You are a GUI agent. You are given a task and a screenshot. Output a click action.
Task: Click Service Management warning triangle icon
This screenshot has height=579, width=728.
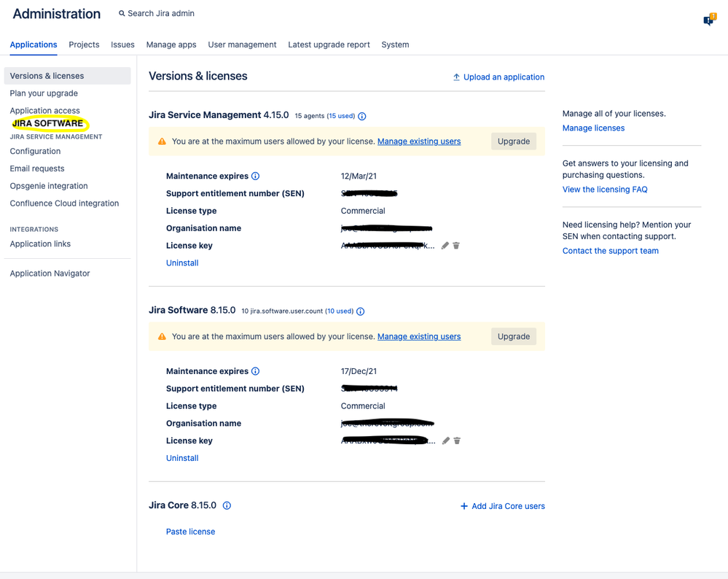pos(162,141)
